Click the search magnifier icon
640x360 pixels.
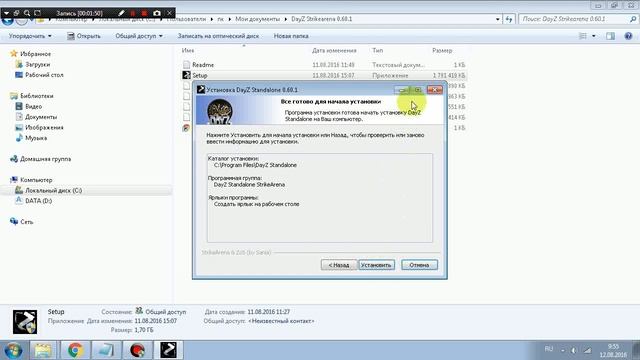(633, 19)
